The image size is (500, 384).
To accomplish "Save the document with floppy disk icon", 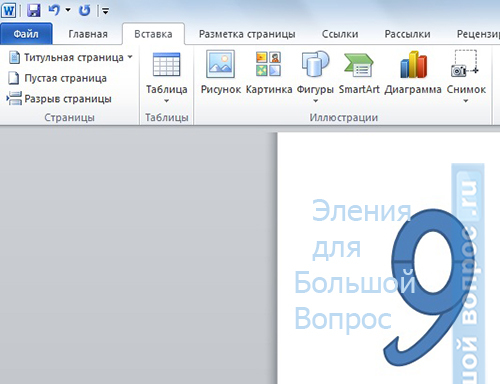I will [33, 10].
